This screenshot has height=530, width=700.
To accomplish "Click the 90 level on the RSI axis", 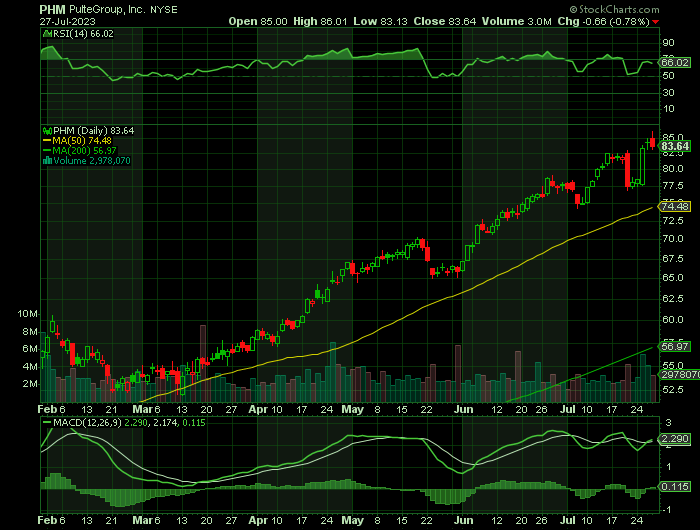I will (668, 43).
